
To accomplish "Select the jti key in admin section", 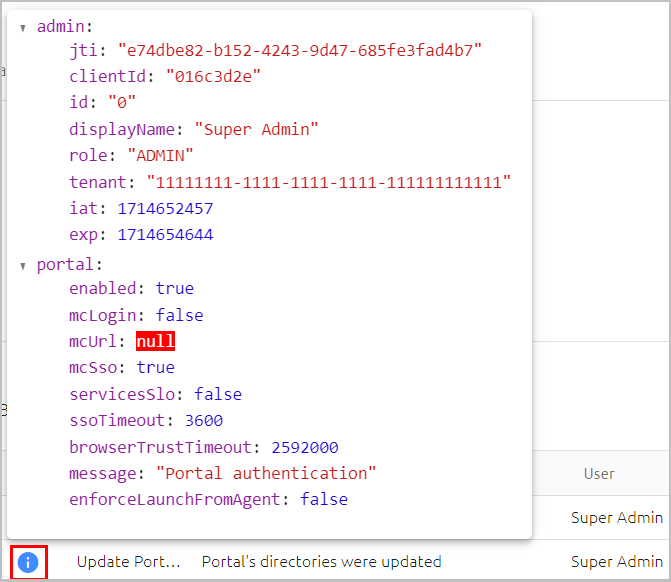I will coord(83,50).
